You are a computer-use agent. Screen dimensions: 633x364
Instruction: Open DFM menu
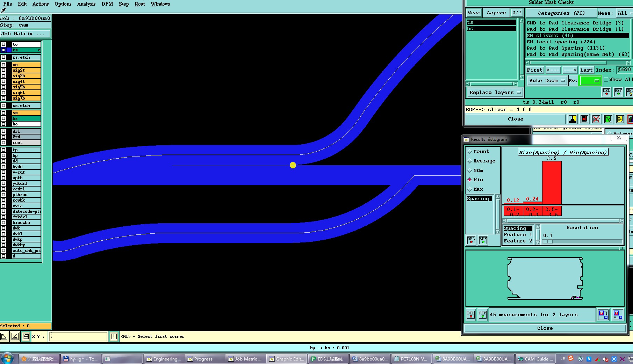click(107, 4)
